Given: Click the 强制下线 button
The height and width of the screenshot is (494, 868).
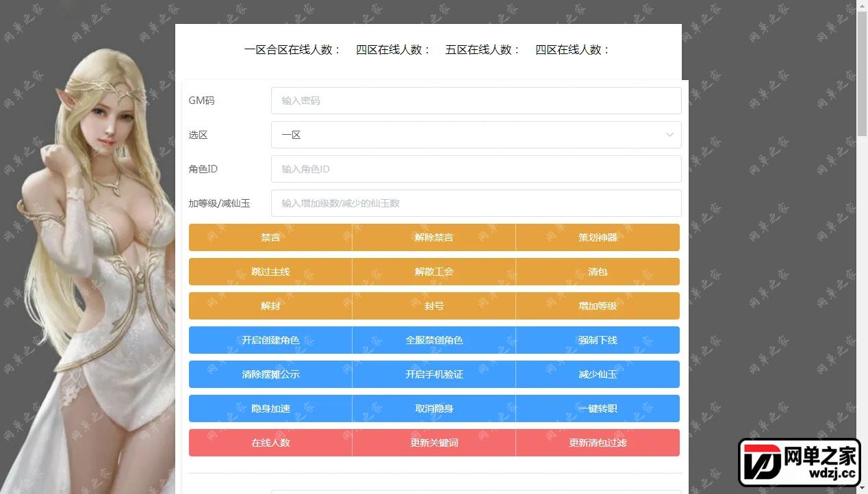Looking at the screenshot, I should [x=598, y=340].
